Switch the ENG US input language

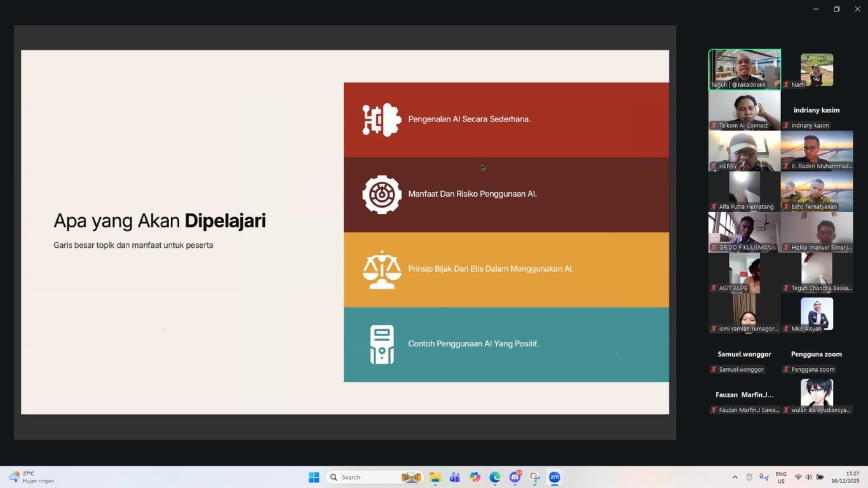[781, 477]
